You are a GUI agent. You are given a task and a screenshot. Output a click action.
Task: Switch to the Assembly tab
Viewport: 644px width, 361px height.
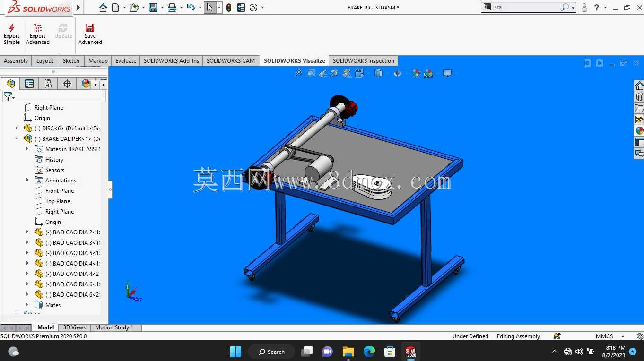pos(16,60)
